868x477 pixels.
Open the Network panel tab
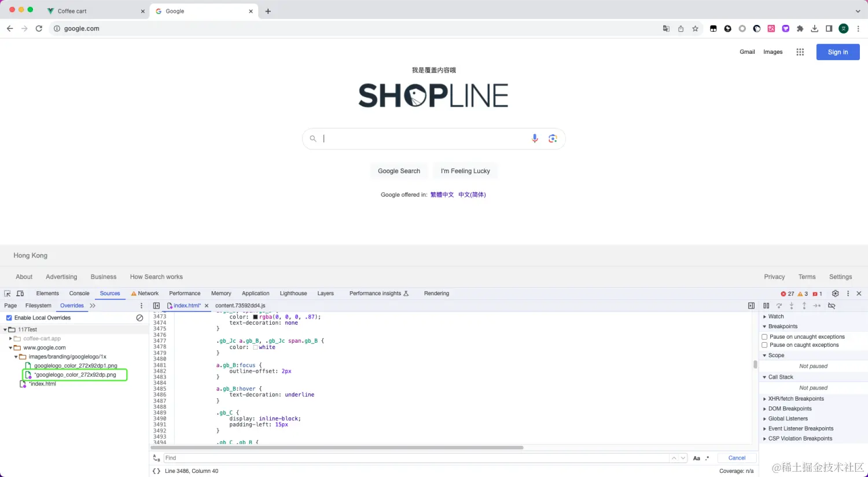(x=145, y=293)
